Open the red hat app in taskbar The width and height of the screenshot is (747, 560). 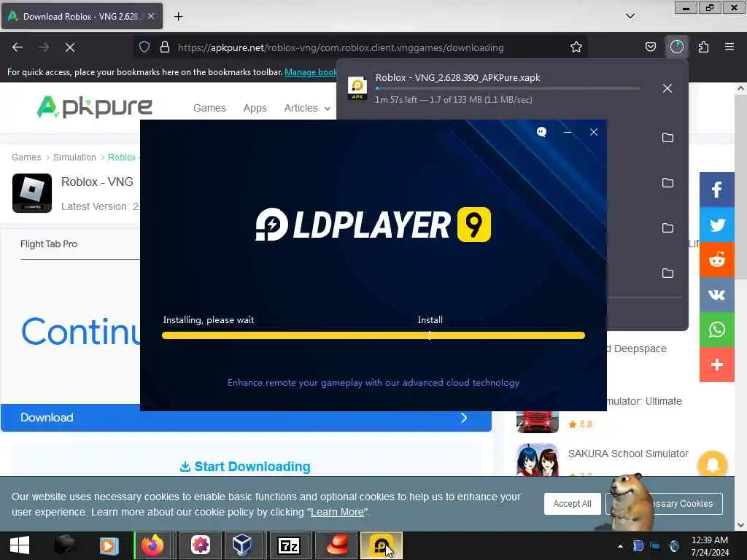tap(337, 545)
